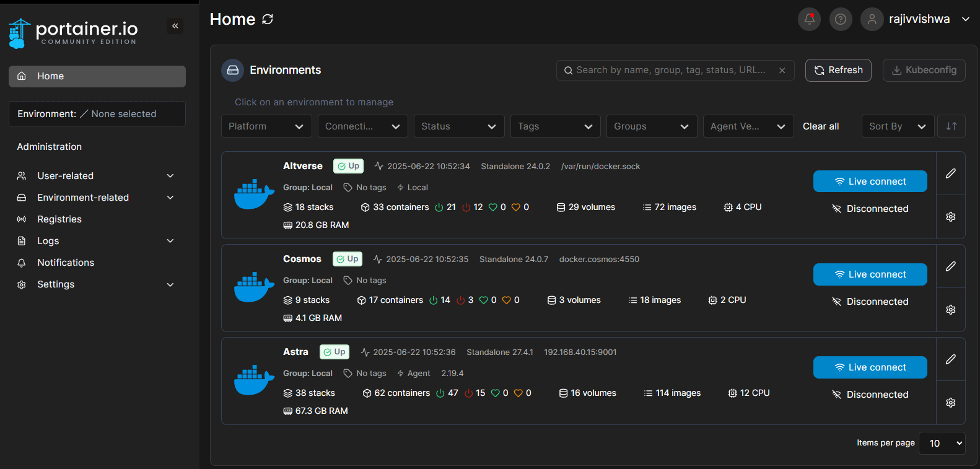Screen dimensions: 980x469
Task: Toggle the sort order arrows icon
Action: point(951,126)
